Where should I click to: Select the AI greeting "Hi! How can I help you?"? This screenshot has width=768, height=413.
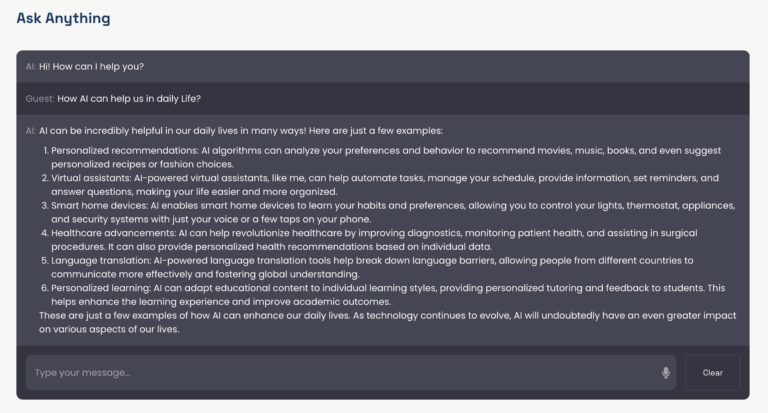tap(91, 66)
